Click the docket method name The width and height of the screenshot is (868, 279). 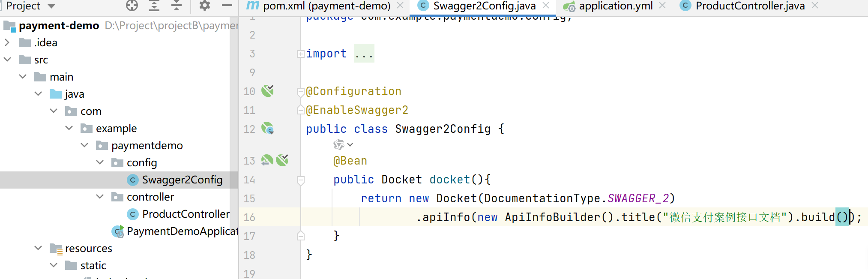pos(450,180)
